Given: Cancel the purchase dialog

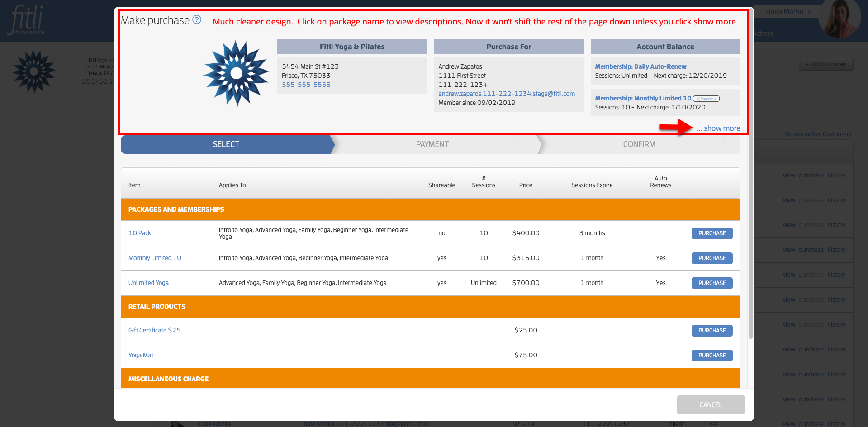Looking at the screenshot, I should [x=711, y=405].
